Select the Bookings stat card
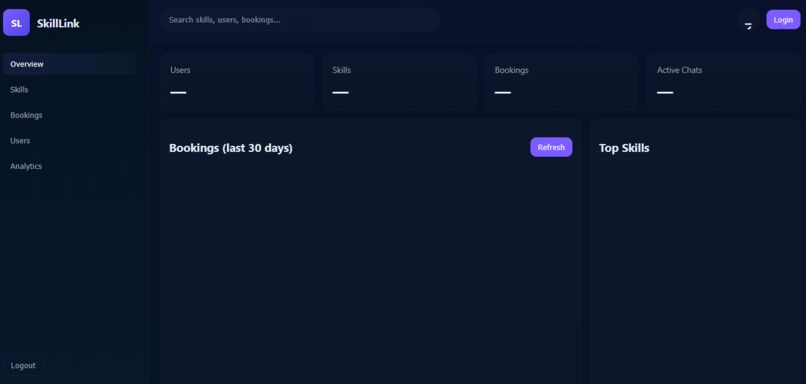The width and height of the screenshot is (806, 384). pos(561,82)
